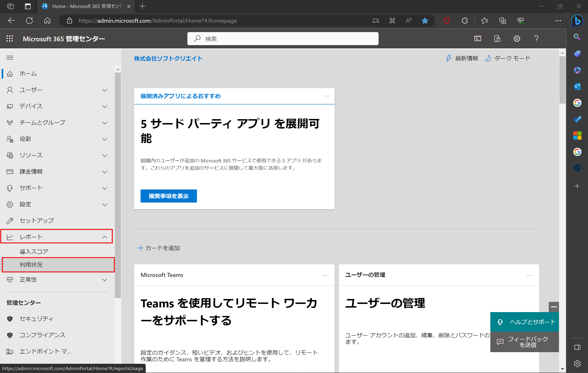Toggle the Edge sidebar visibility icon
The width and height of the screenshot is (588, 373).
[577, 347]
